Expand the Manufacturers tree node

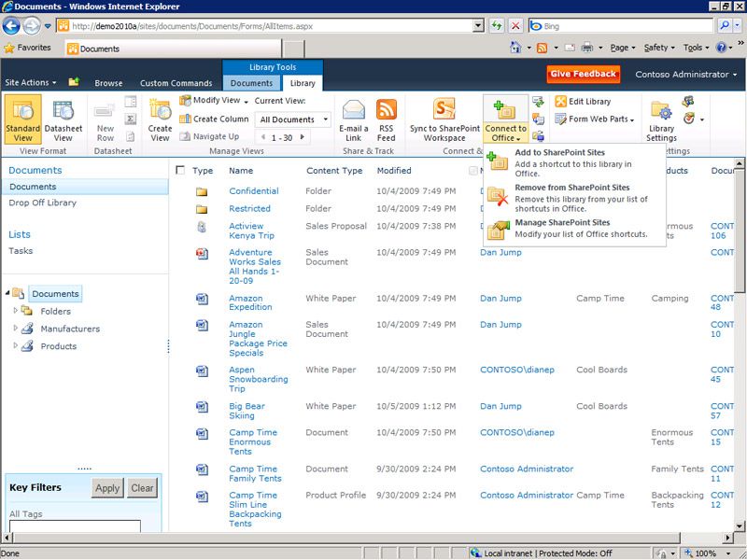coord(15,329)
